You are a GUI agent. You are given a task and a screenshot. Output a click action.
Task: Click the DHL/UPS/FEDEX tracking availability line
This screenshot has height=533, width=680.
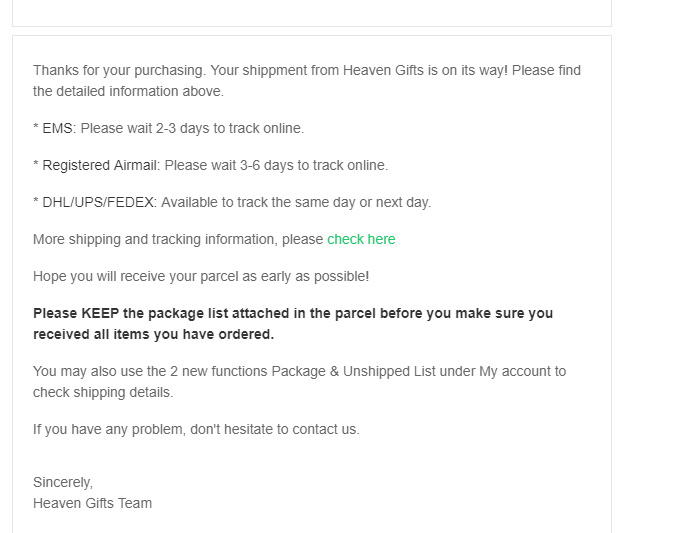point(232,202)
